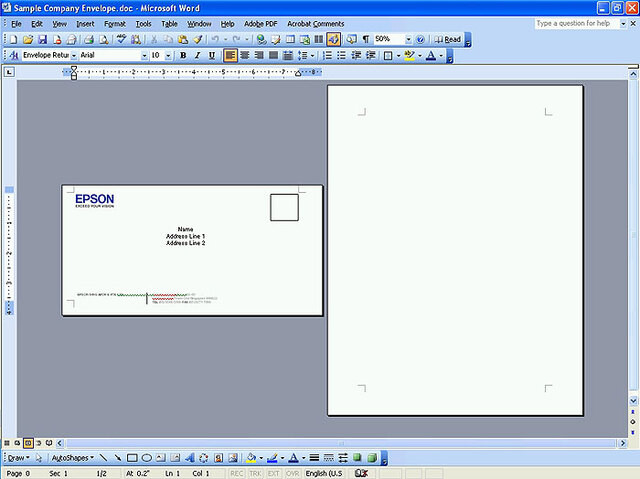
Task: Select the Rectangle shape tool
Action: [132, 458]
